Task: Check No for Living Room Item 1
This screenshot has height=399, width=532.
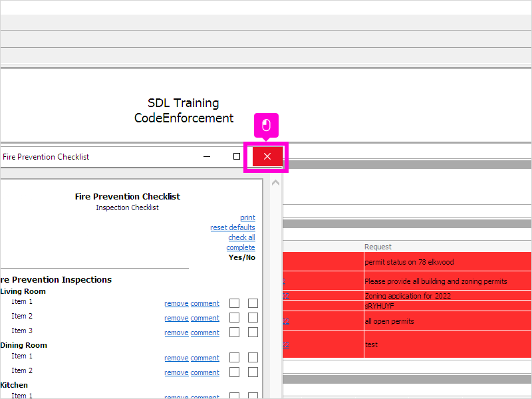Action: click(x=253, y=303)
